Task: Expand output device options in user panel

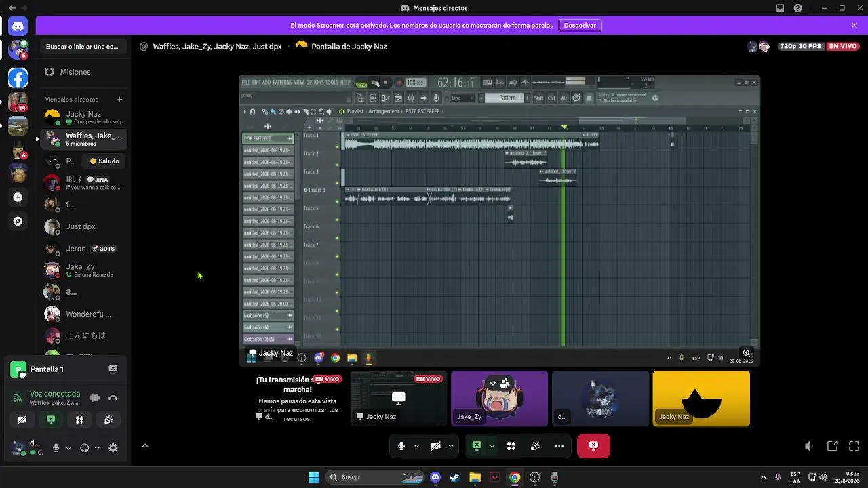Action: [x=97, y=448]
